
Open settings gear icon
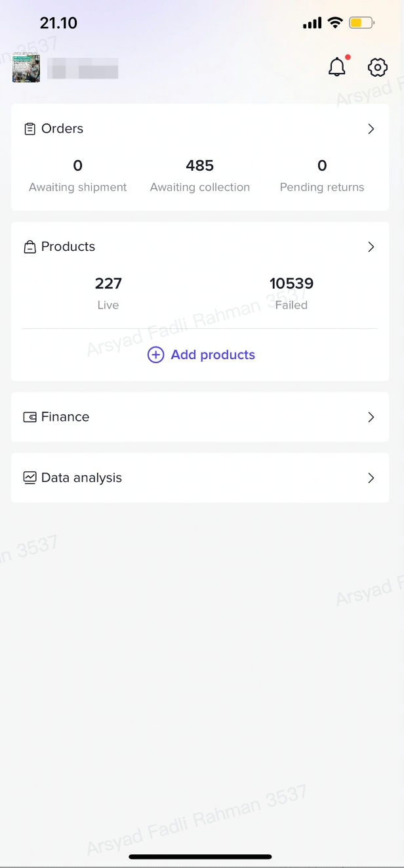377,67
